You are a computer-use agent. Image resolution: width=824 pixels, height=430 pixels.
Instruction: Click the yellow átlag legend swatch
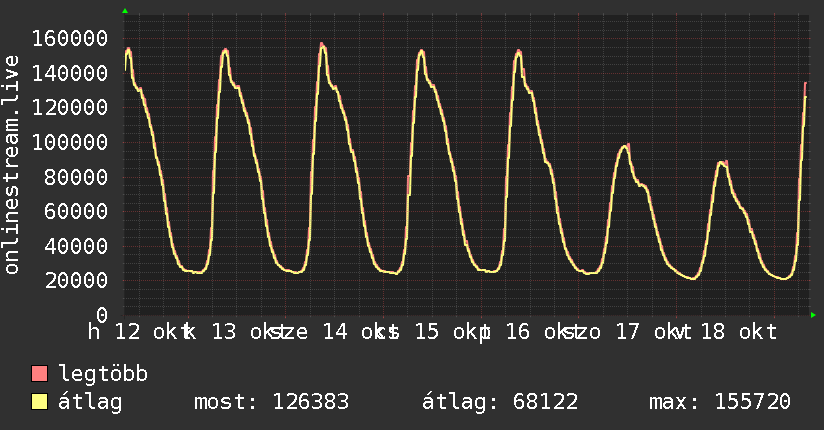point(39,401)
